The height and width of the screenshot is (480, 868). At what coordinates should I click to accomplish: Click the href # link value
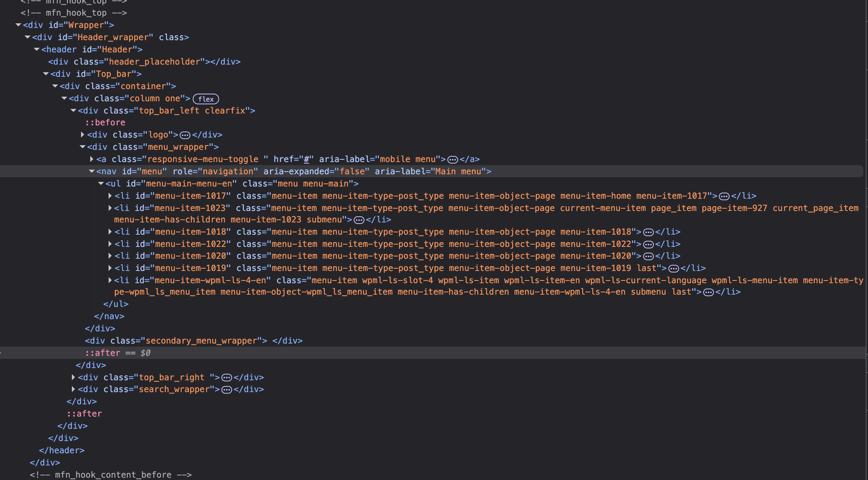coord(306,159)
